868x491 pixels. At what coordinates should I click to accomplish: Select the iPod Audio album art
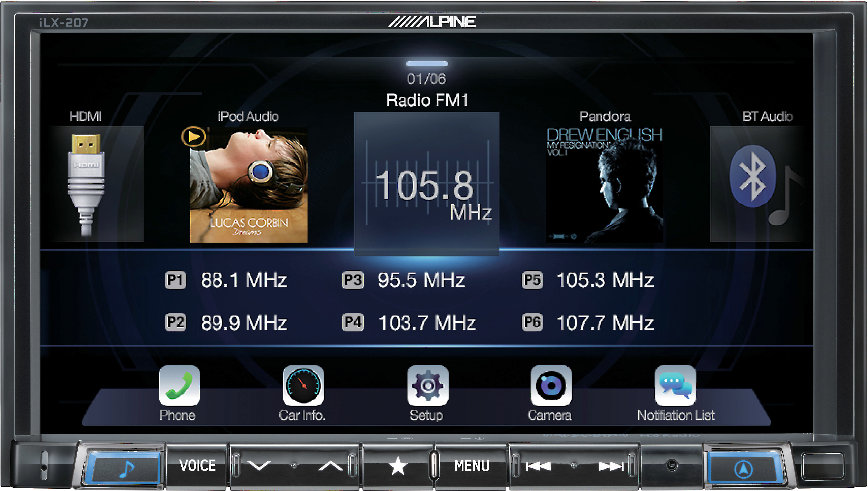point(249,185)
